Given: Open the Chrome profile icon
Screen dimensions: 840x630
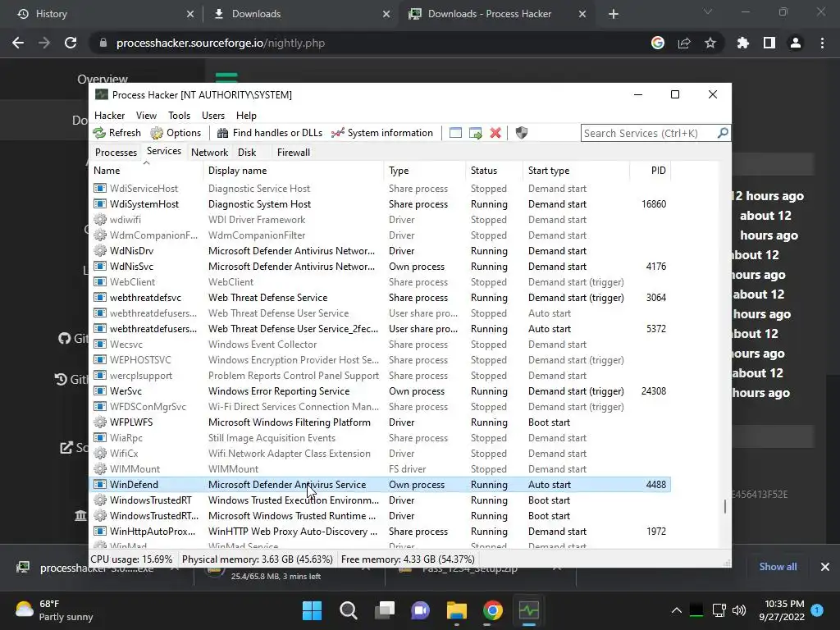Looking at the screenshot, I should click(x=796, y=43).
